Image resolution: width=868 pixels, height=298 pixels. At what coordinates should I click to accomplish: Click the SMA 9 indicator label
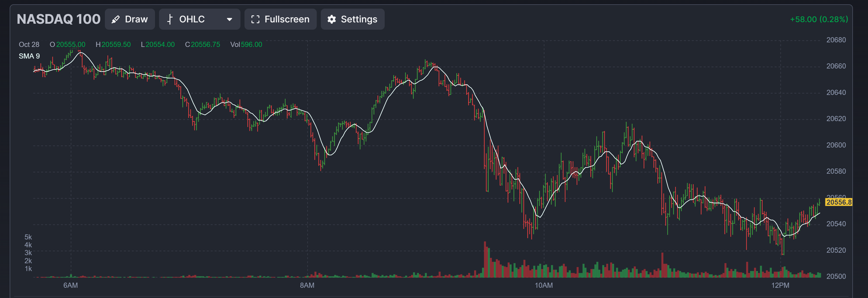pos(29,56)
